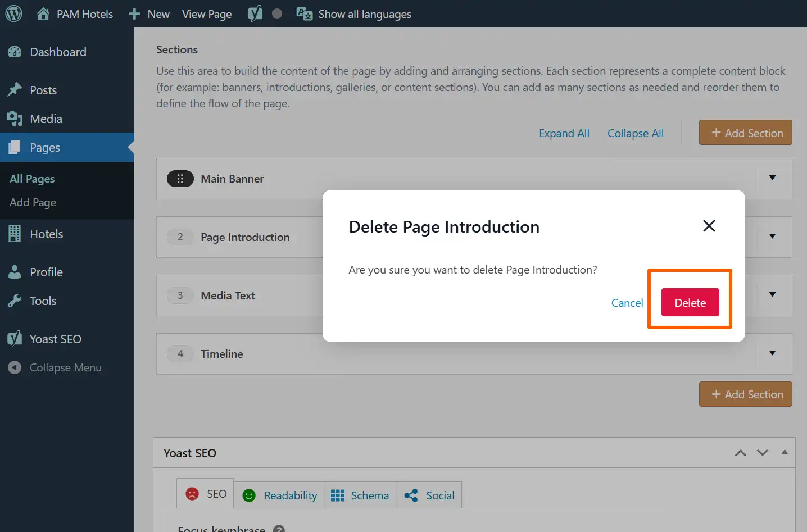Expand the Timeline section arrow
This screenshot has height=532, width=807.
click(772, 353)
